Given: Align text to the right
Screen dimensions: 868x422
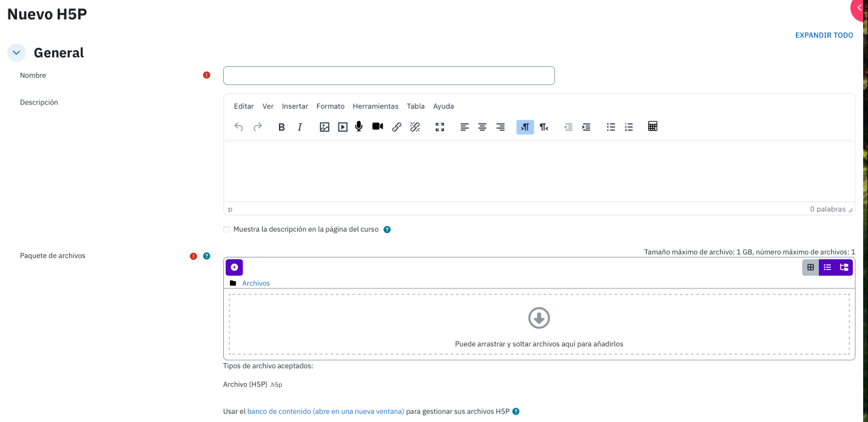Looking at the screenshot, I should pyautogui.click(x=500, y=127).
